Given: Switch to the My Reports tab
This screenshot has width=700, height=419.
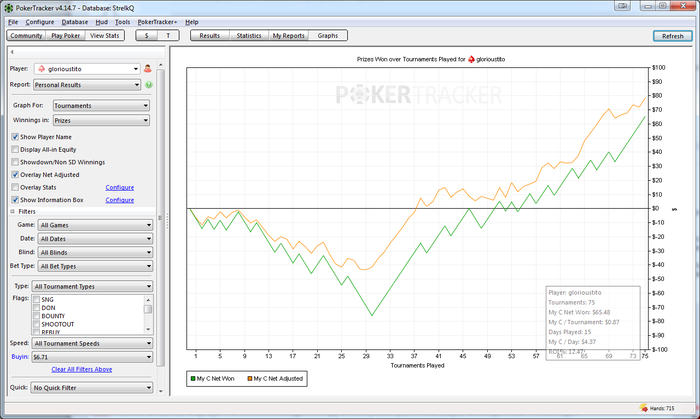Looking at the screenshot, I should 288,36.
